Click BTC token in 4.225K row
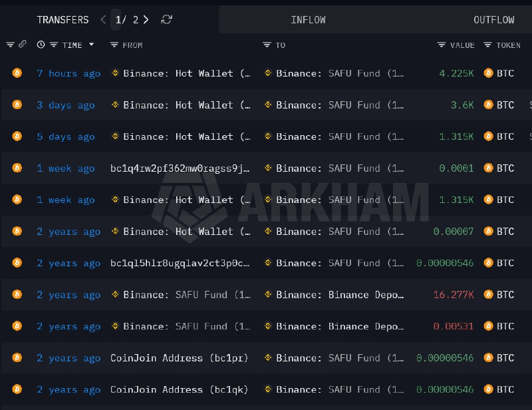This screenshot has width=532, height=410. (x=505, y=73)
